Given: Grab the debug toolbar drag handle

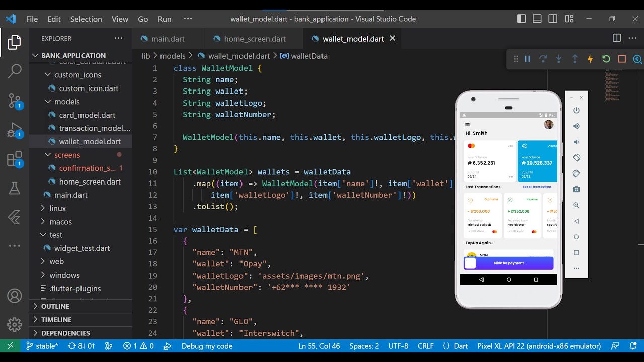Looking at the screenshot, I should [x=516, y=59].
